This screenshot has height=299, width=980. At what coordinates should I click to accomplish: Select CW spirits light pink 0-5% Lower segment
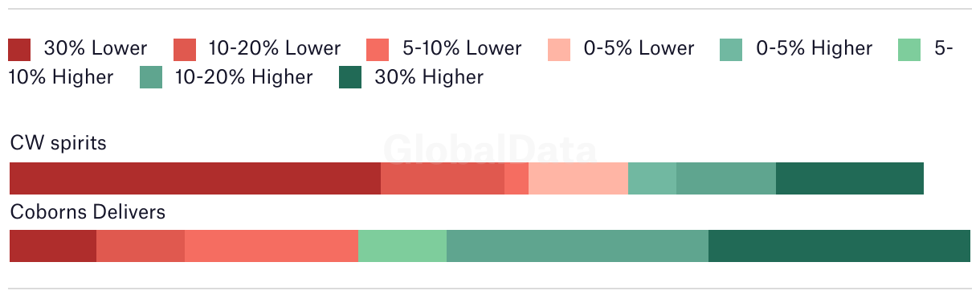coord(578,178)
